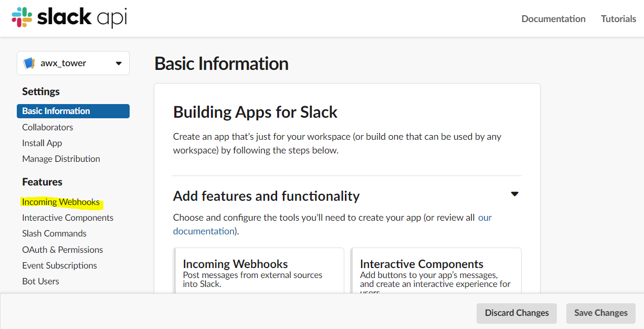Open the Interactive Components feature card

pyautogui.click(x=436, y=271)
